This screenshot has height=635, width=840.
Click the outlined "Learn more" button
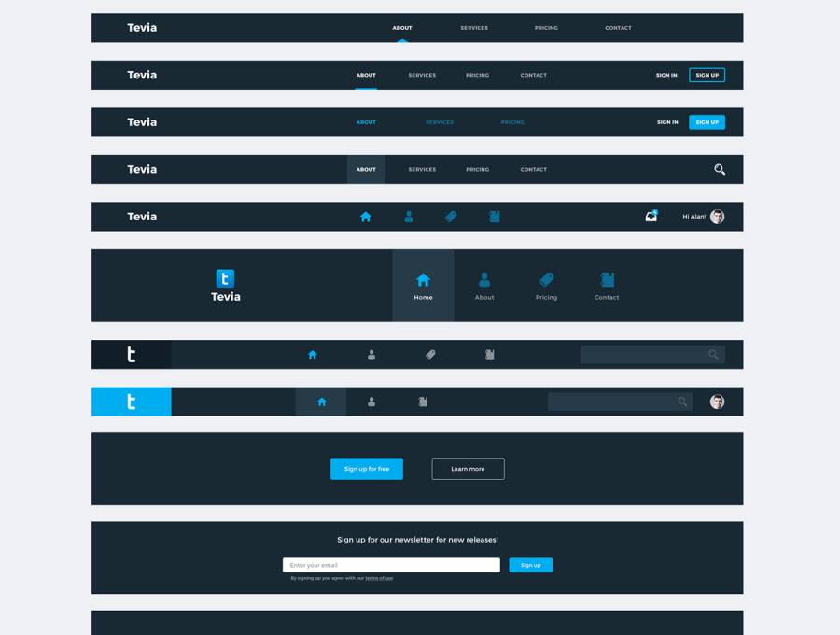[468, 469]
